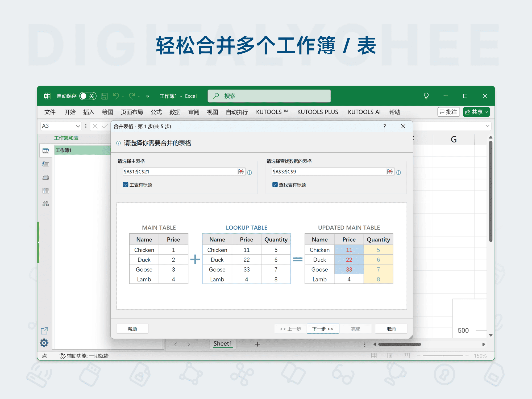Open the KUTOOLS AI tab
The width and height of the screenshot is (532, 399).
point(364,112)
